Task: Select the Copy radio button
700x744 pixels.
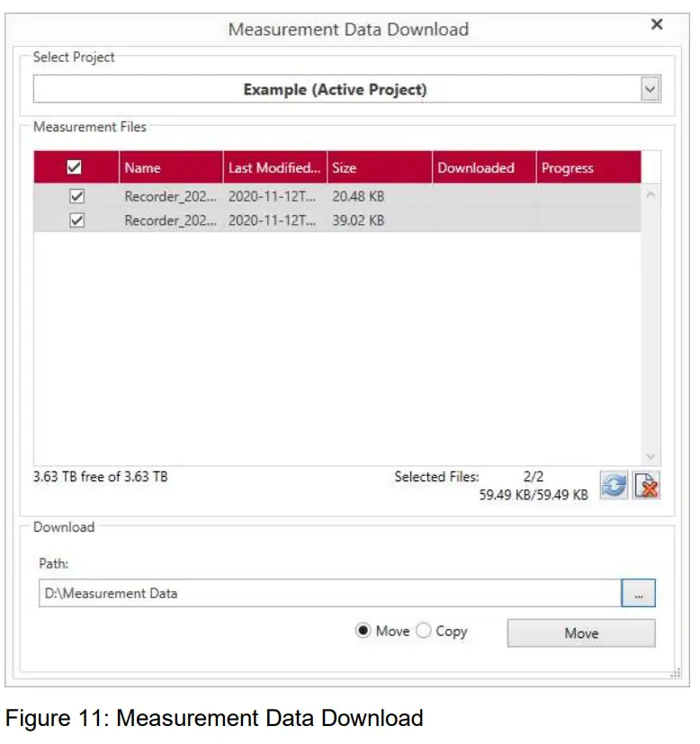Action: 423,631
